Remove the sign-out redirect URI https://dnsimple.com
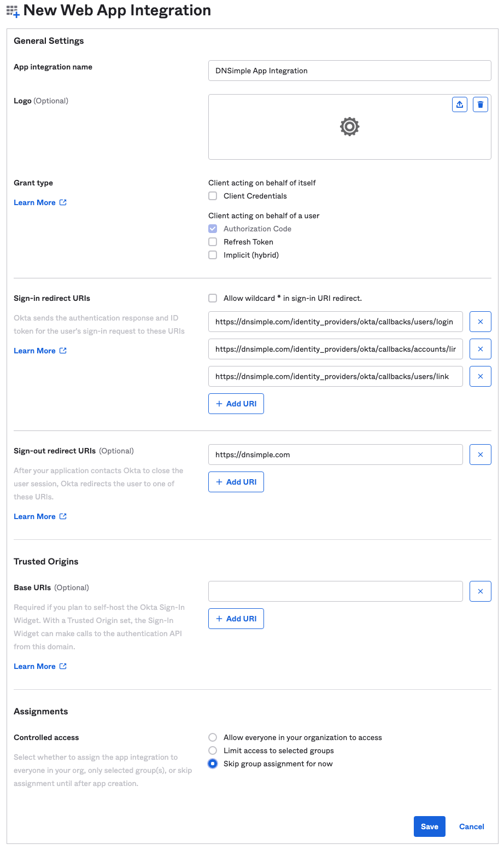This screenshot has width=504, height=850. 480,455
